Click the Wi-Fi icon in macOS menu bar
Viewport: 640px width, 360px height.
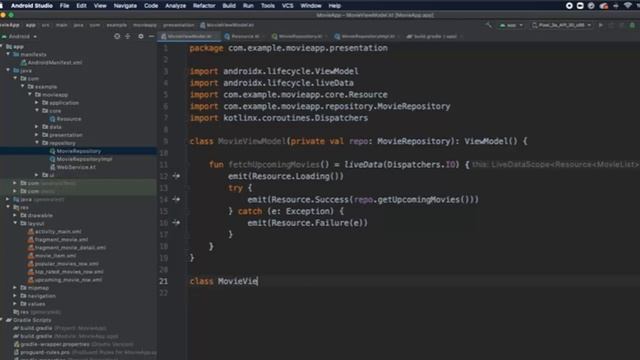click(x=627, y=6)
